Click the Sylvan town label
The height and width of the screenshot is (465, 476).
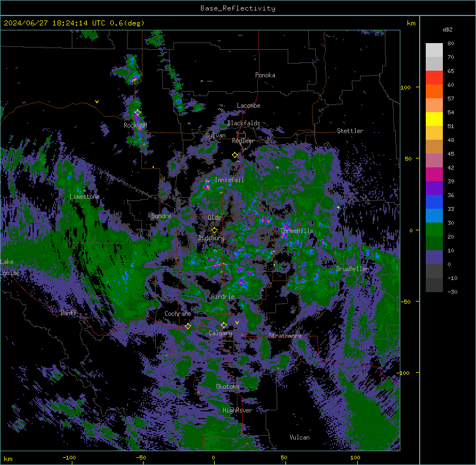coord(215,135)
